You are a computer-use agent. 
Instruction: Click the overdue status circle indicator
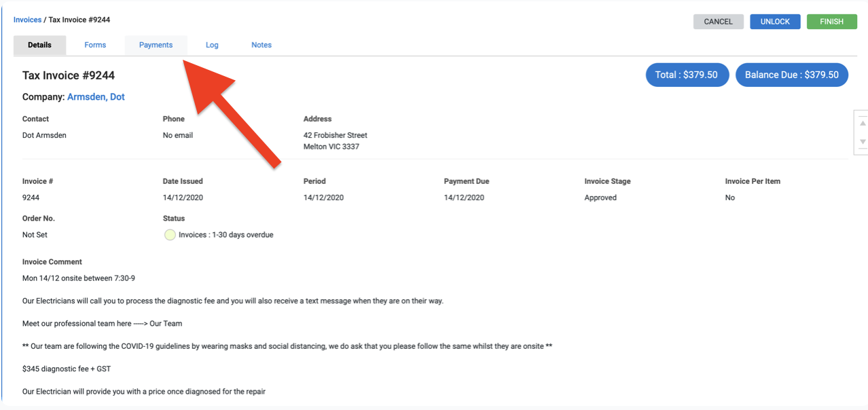pyautogui.click(x=170, y=235)
